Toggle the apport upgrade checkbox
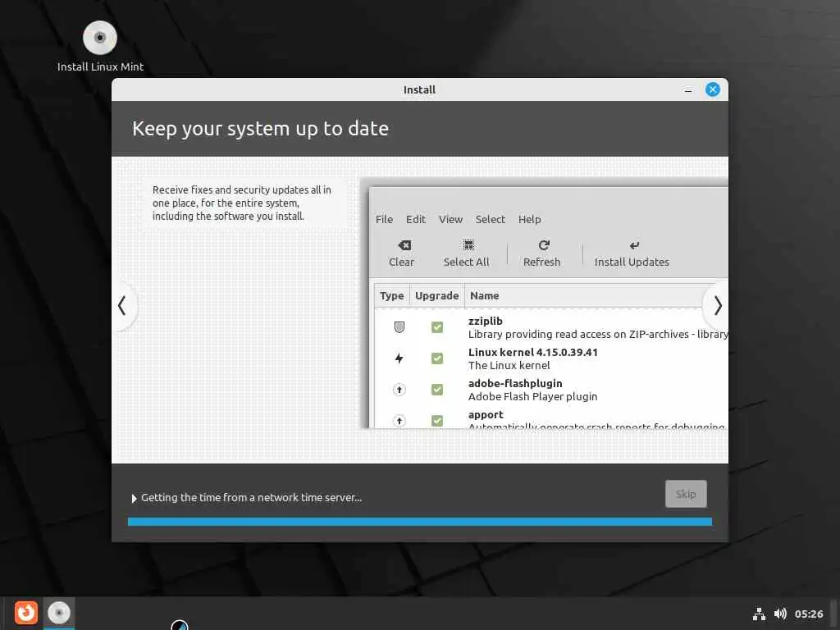Screen dimensions: 840x630 437,421
